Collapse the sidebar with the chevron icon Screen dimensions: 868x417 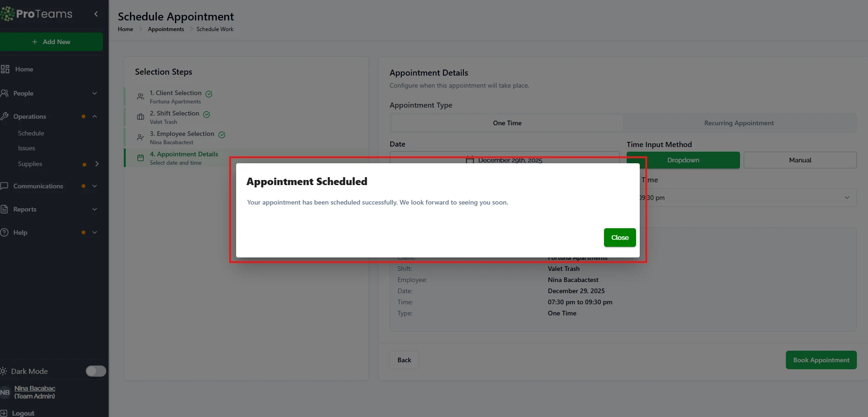pyautogui.click(x=96, y=14)
